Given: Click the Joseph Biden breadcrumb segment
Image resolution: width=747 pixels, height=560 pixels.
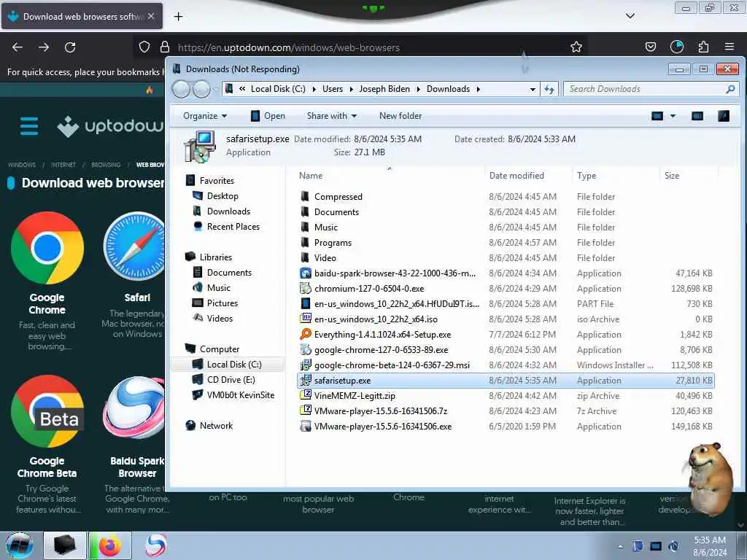Looking at the screenshot, I should pos(384,89).
